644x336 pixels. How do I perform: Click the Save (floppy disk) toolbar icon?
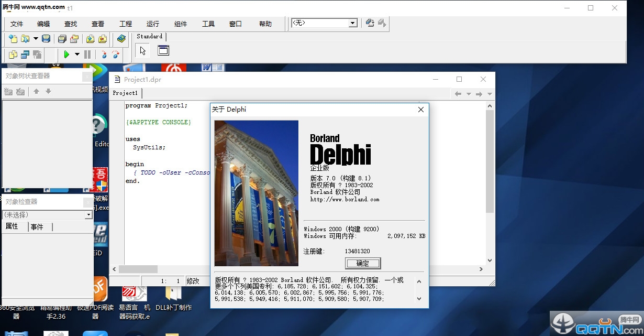46,39
